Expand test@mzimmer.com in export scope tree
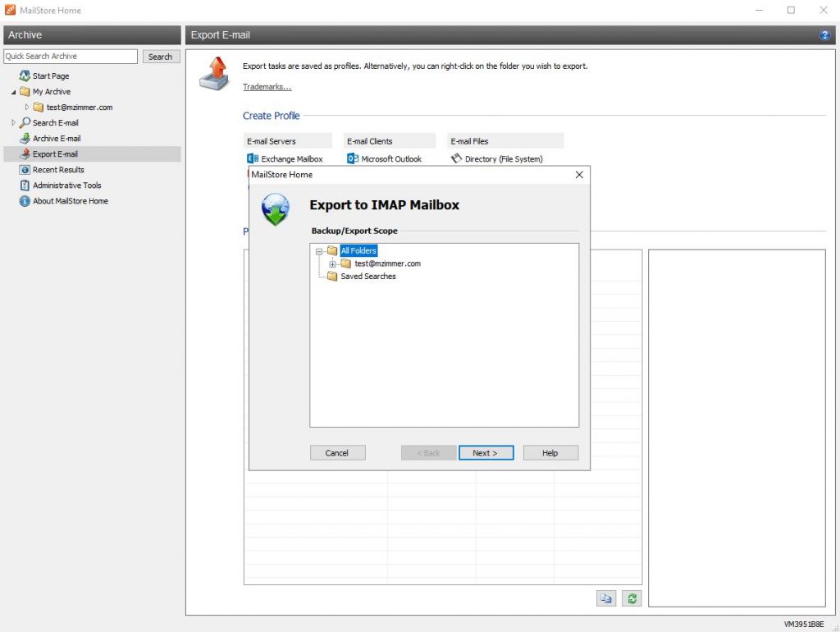This screenshot has height=632, width=840. point(332,264)
